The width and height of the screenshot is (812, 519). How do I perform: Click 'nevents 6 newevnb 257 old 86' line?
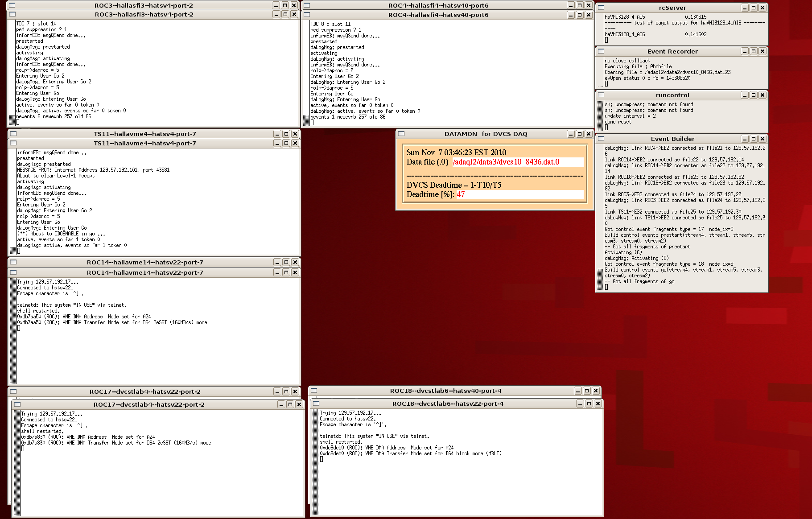[x=54, y=116]
